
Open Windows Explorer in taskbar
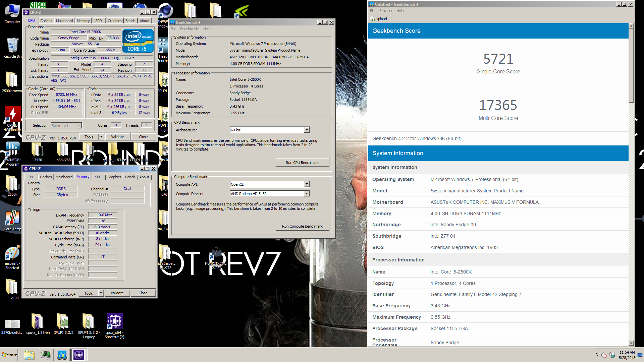click(29, 355)
